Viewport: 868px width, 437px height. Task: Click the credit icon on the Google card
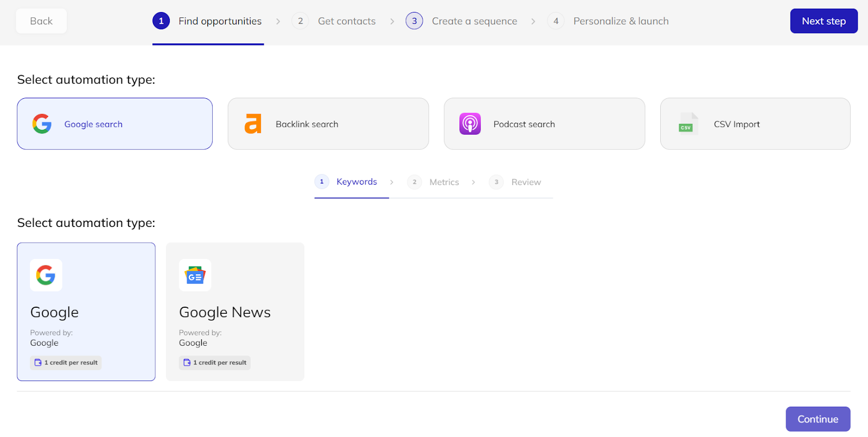click(x=38, y=363)
